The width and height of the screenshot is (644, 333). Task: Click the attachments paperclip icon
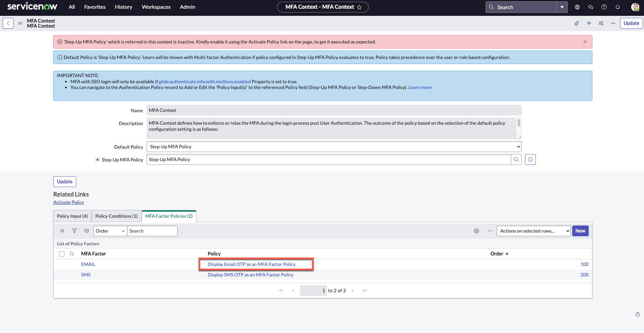(577, 23)
